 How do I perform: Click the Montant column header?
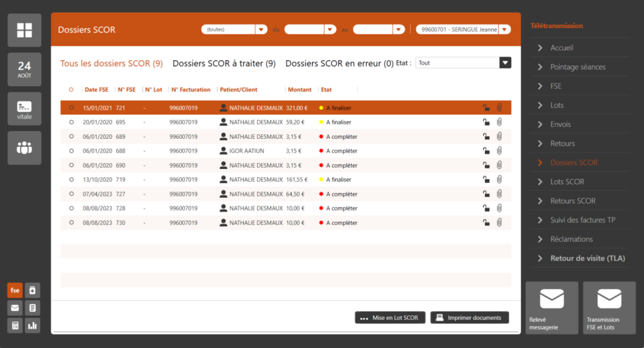tap(299, 90)
